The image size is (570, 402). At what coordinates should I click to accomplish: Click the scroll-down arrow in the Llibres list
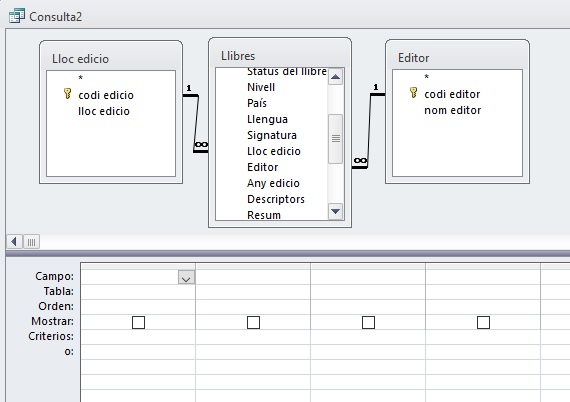pos(335,211)
